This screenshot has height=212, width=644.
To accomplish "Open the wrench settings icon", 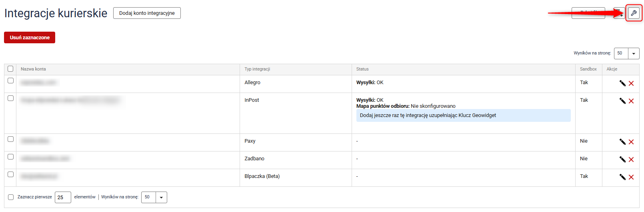I will pyautogui.click(x=634, y=13).
